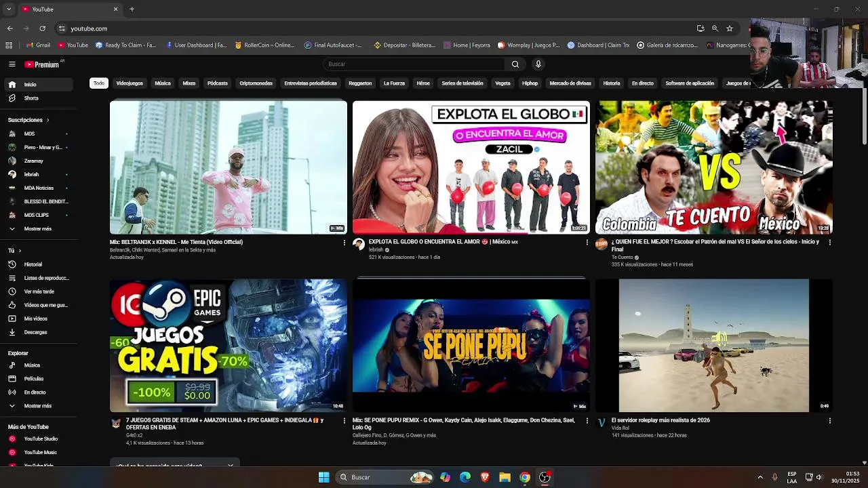Image resolution: width=868 pixels, height=488 pixels.
Task: Click the search magnifier button
Action: pos(515,64)
